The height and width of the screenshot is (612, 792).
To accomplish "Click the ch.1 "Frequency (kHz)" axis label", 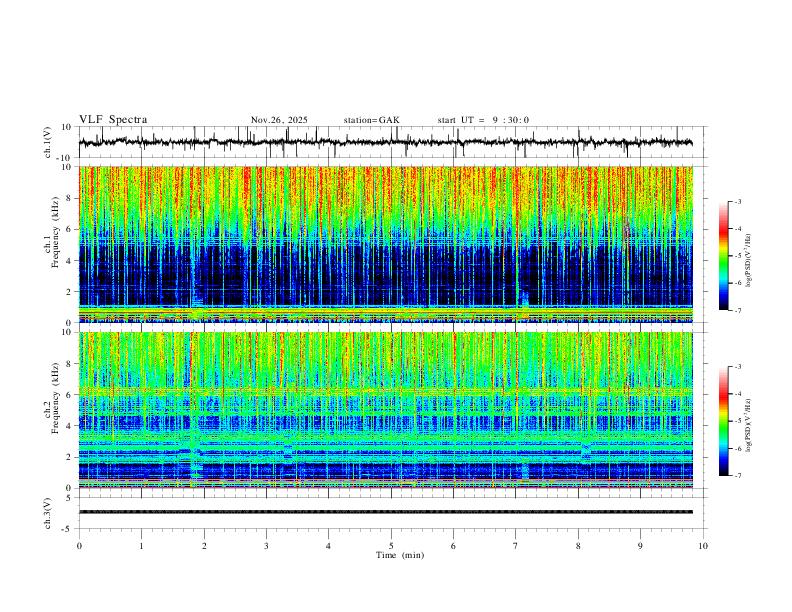I will pyautogui.click(x=55, y=233).
